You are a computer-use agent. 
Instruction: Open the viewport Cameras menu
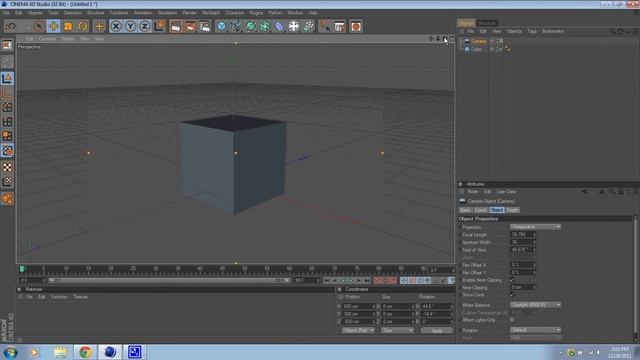47,39
